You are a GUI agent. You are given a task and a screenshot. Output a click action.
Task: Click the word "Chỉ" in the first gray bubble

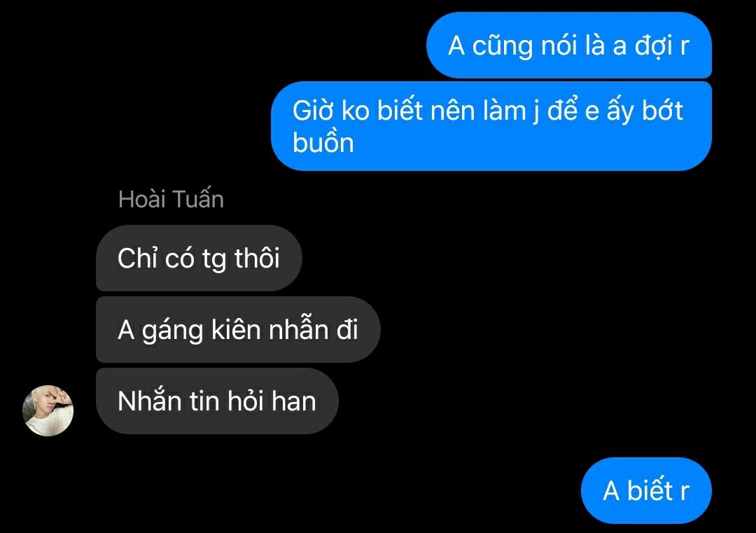(138, 258)
